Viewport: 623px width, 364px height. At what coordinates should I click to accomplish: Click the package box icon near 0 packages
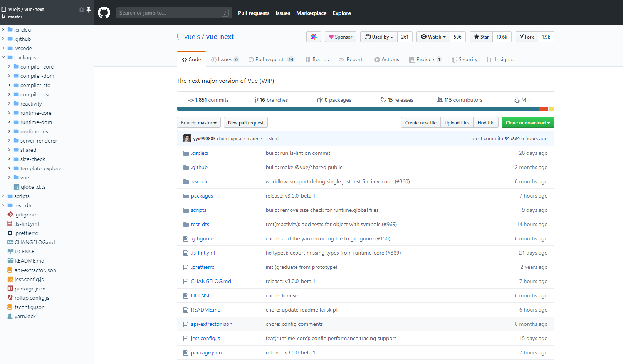320,100
